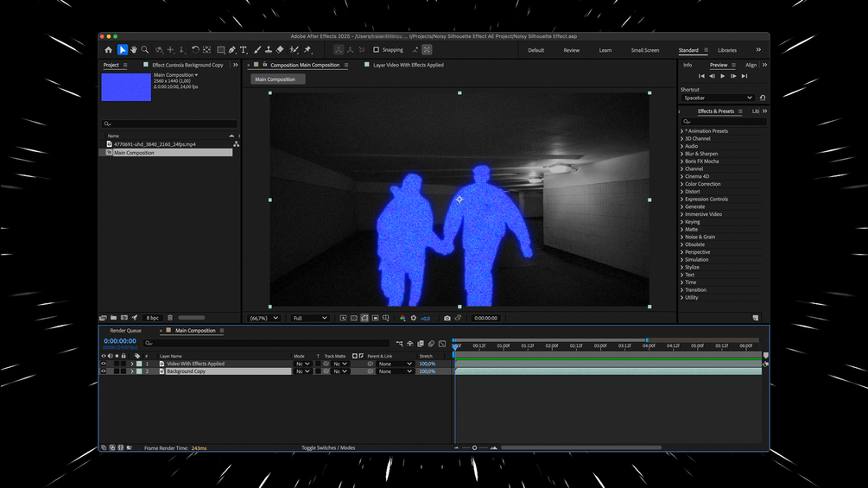Open the Render Queue tab
868x488 pixels.
click(125, 331)
